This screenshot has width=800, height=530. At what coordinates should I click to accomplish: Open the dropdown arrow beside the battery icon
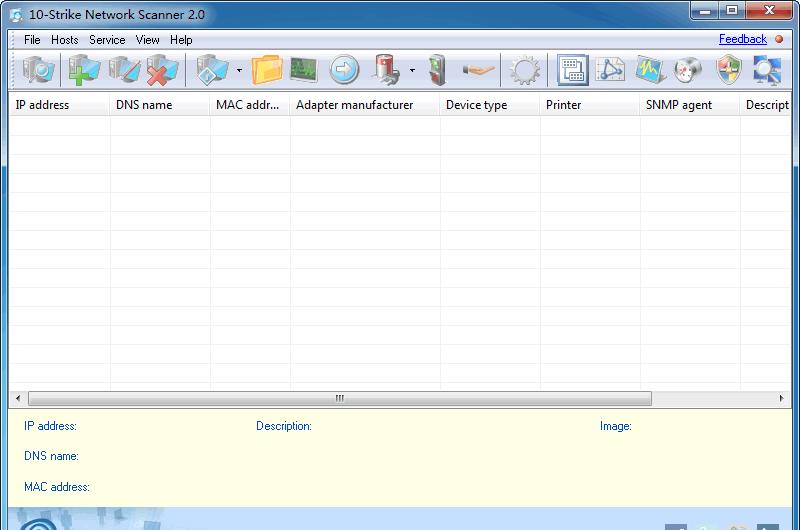[x=412, y=70]
